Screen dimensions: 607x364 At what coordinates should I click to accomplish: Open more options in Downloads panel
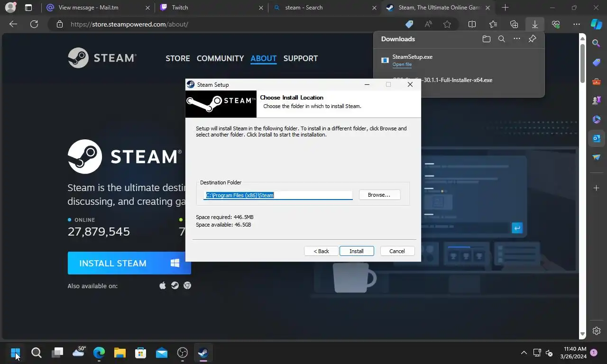517,39
